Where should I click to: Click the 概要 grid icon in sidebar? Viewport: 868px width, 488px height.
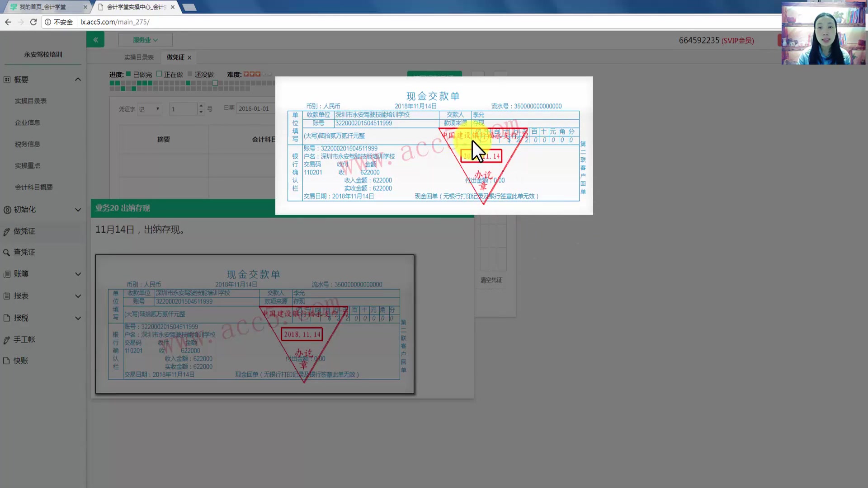[7, 80]
